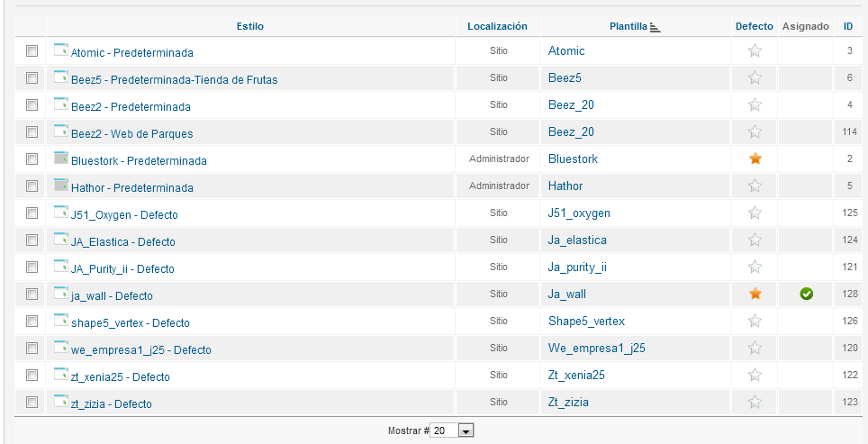The width and height of the screenshot is (868, 444).
Task: Tick the checkbox for zt_xenia25 - Defecto
Action: coord(32,375)
